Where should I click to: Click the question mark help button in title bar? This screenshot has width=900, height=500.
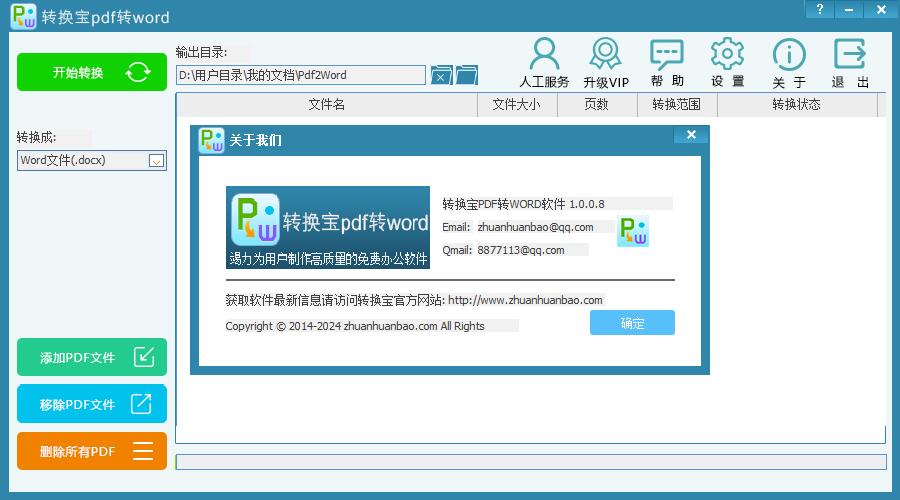click(820, 9)
